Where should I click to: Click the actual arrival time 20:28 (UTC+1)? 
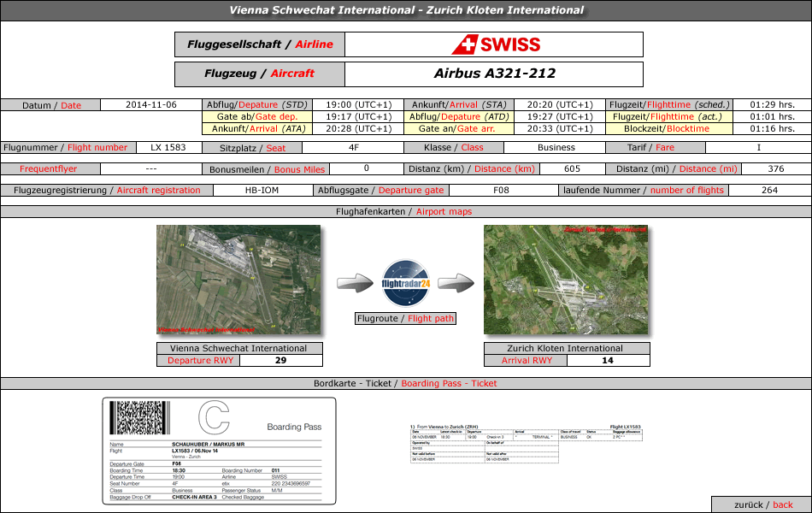point(359,128)
